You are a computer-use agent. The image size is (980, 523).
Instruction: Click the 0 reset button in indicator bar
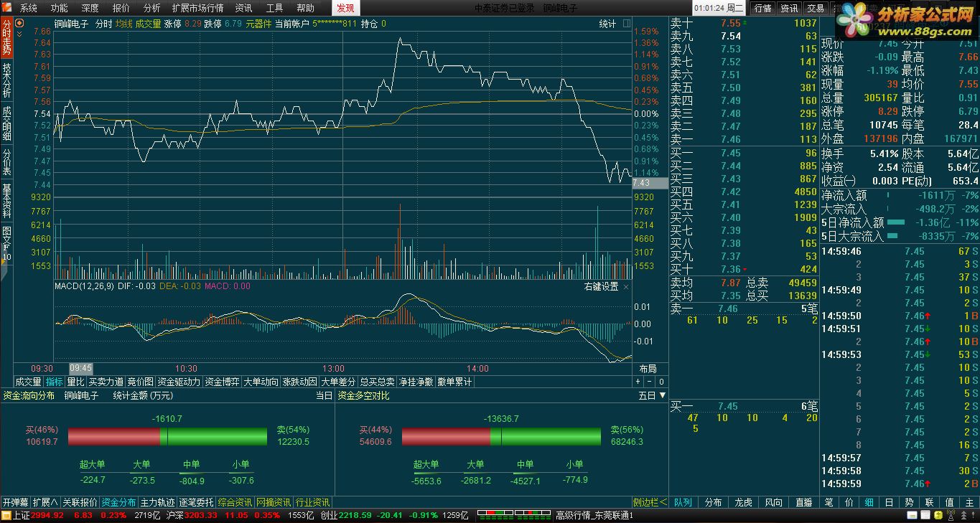click(x=661, y=382)
